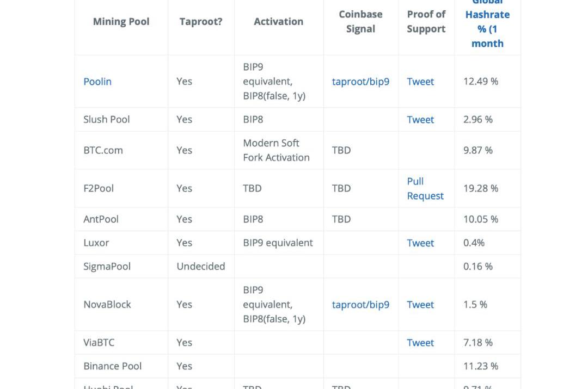
Task: Click the Coinbase Signal column header
Action: click(360, 22)
